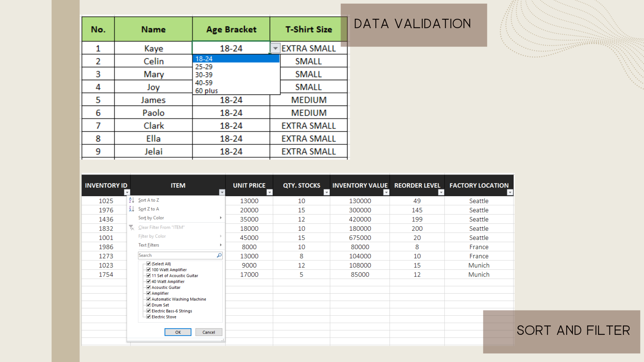644x362 pixels.
Task: Open the QTY. STOCKS filter dropdown
Action: [x=326, y=192]
